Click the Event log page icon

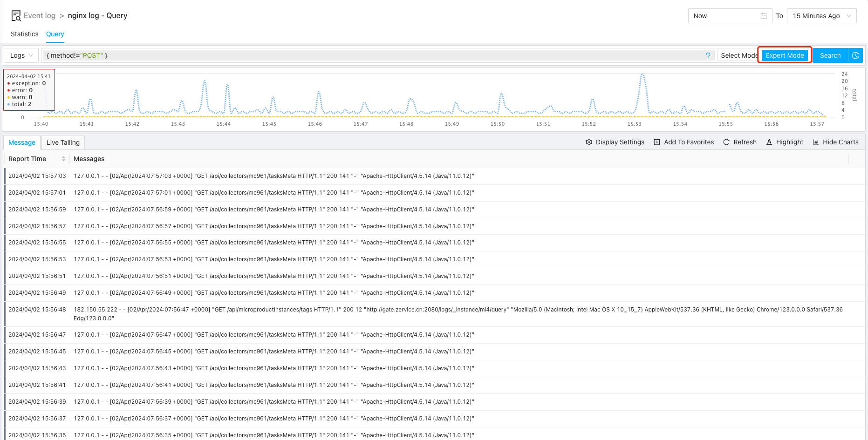tap(16, 16)
